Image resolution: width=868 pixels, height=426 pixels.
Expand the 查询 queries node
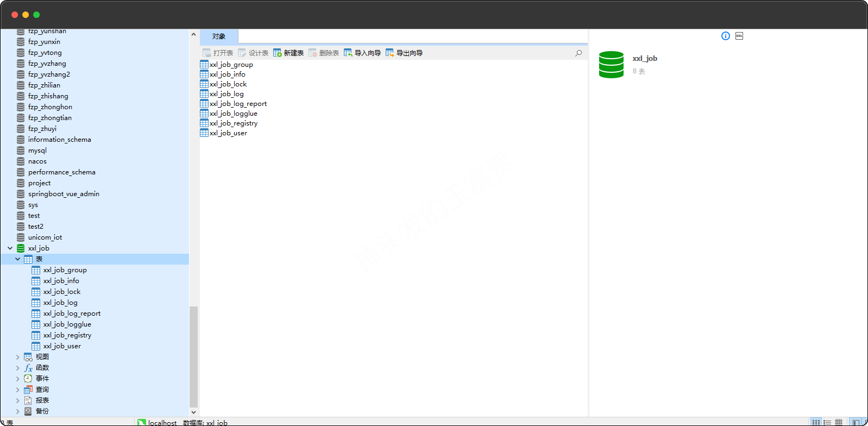click(17, 390)
